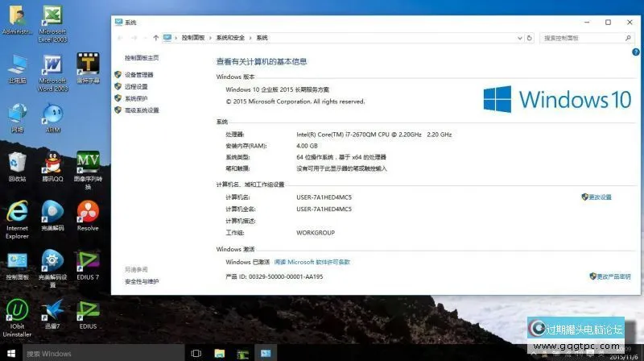Click the 更改产品密钥 link

point(613,276)
